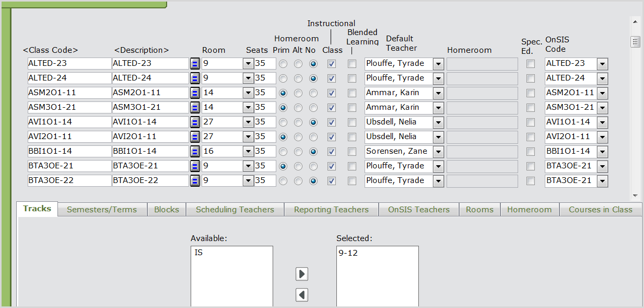Click the blue description icon for ASM2O1-11

pyautogui.click(x=195, y=93)
